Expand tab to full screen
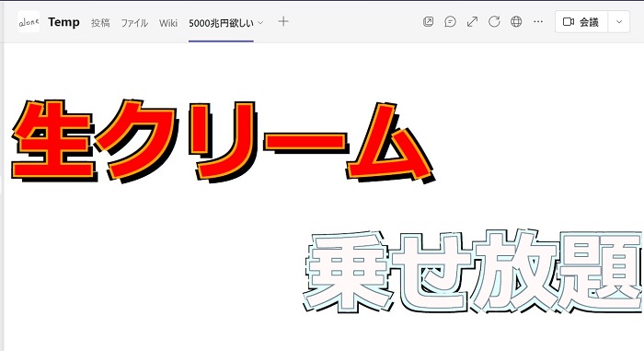Screen dimensions: 644x351 pyautogui.click(x=472, y=21)
